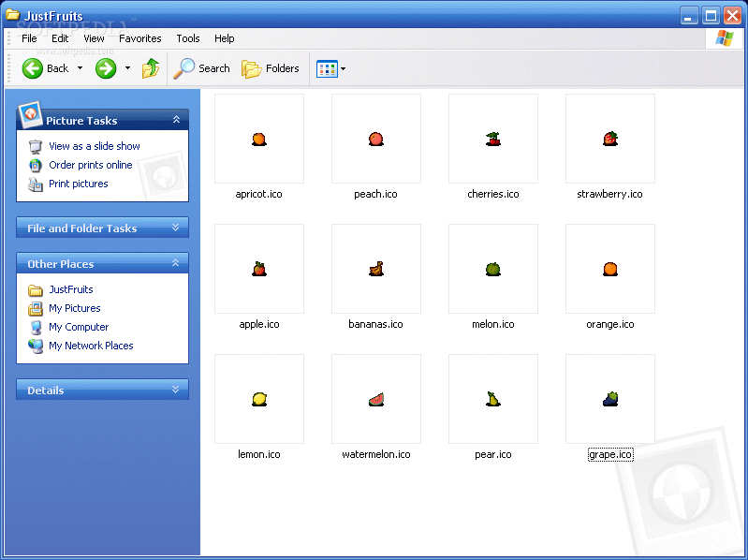Open the Views dropdown arrow
Screen dimensions: 748x560
point(343,68)
